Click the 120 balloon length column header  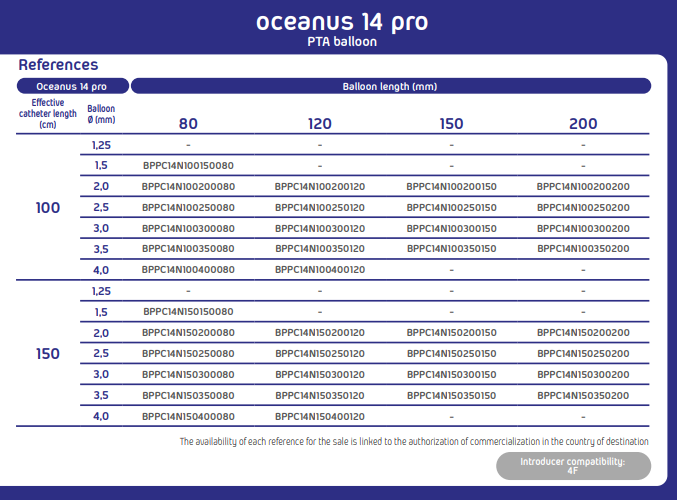[320, 123]
